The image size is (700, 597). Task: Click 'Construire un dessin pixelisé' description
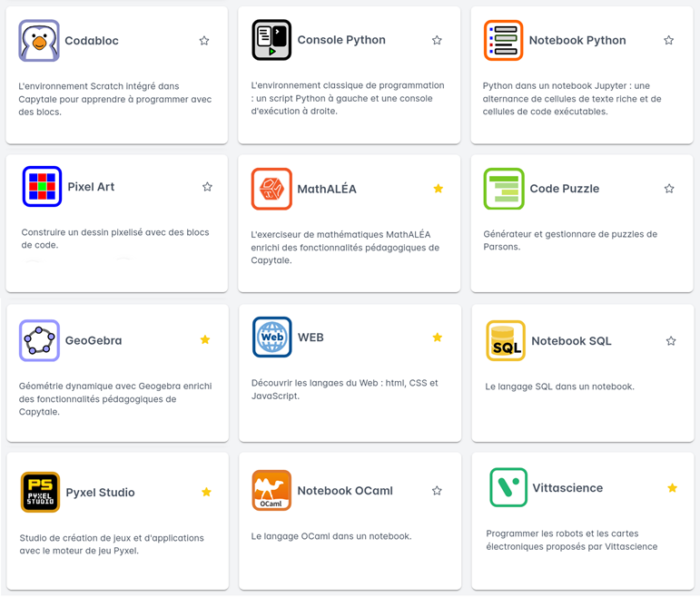pos(115,239)
